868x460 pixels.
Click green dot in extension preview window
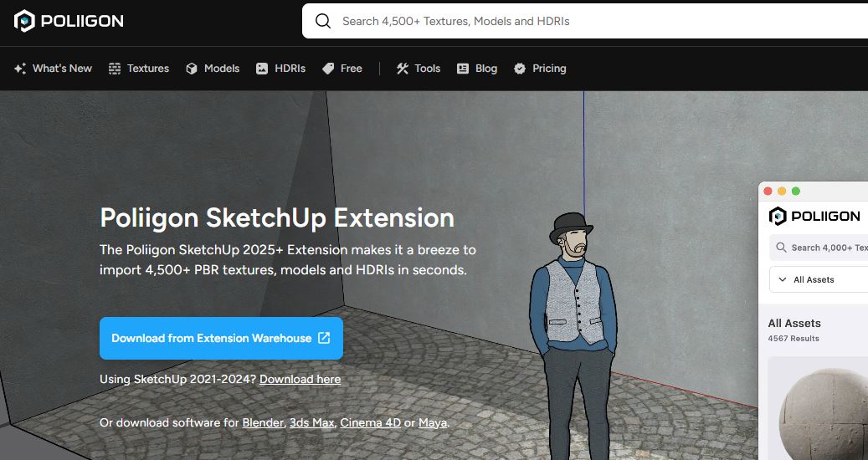(x=795, y=192)
